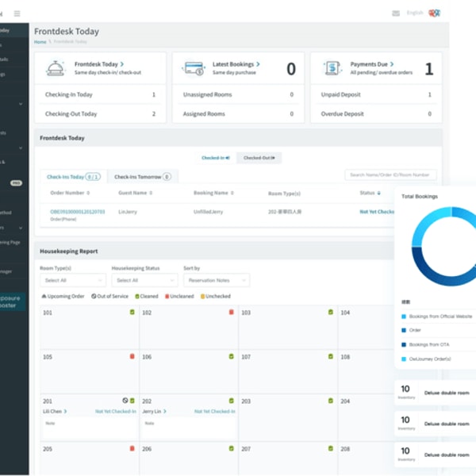
Task: Open the Room Type(s) Select All dropdown
Action: coord(73,280)
